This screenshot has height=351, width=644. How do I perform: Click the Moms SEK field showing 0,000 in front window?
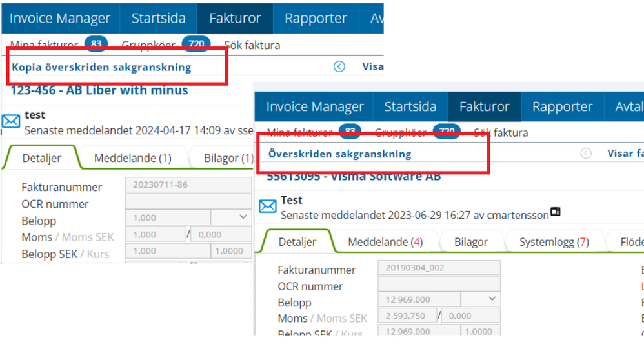(471, 316)
